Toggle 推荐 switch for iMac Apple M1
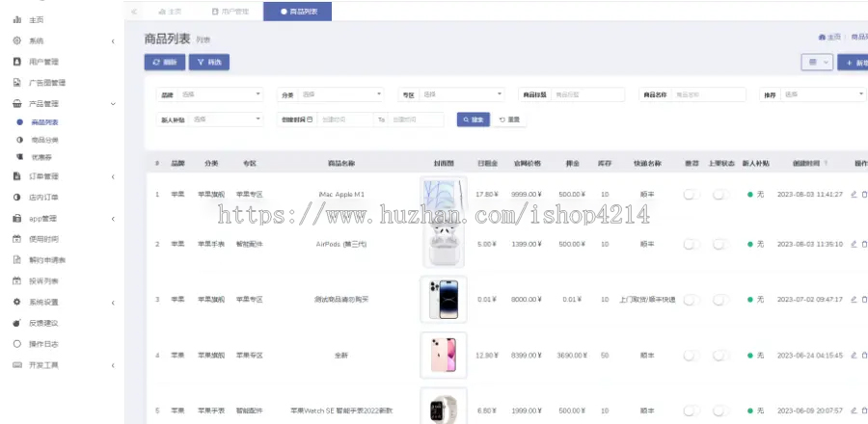The image size is (868, 424). [692, 195]
